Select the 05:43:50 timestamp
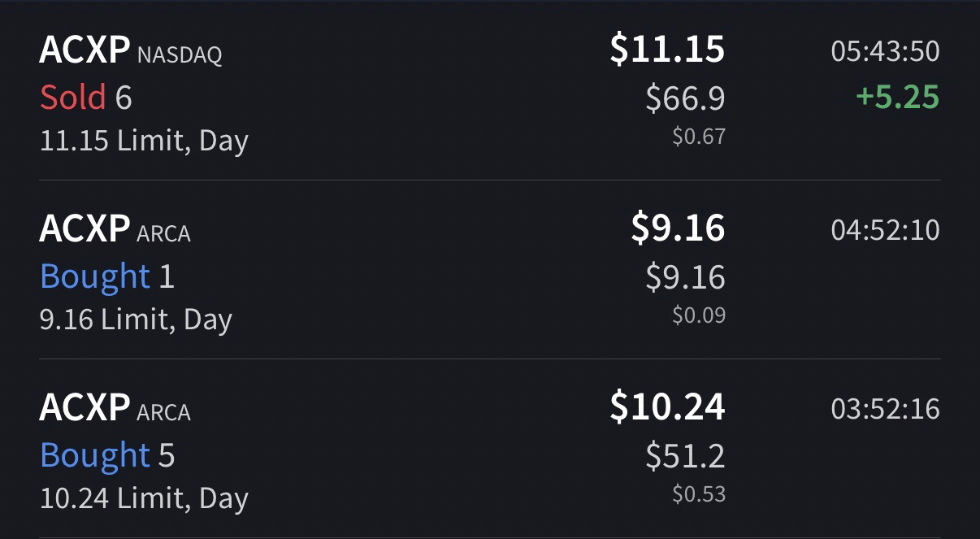This screenshot has height=539, width=980. pos(885,52)
